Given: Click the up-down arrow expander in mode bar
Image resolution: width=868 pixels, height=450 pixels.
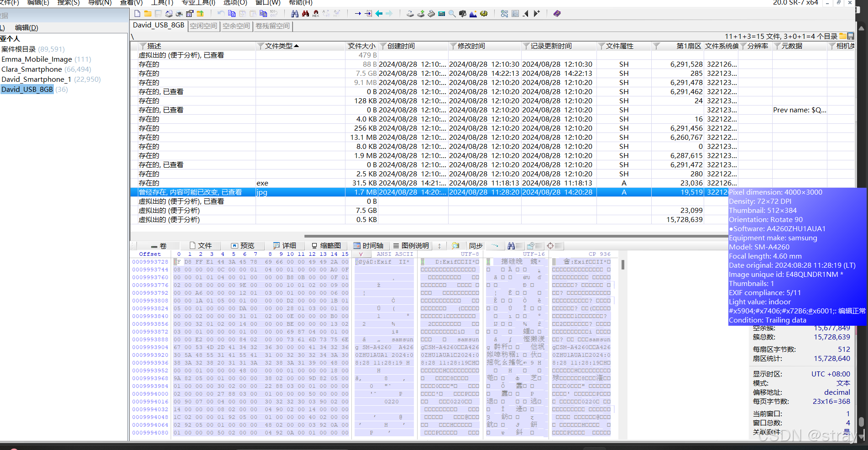Looking at the screenshot, I should click(x=439, y=246).
